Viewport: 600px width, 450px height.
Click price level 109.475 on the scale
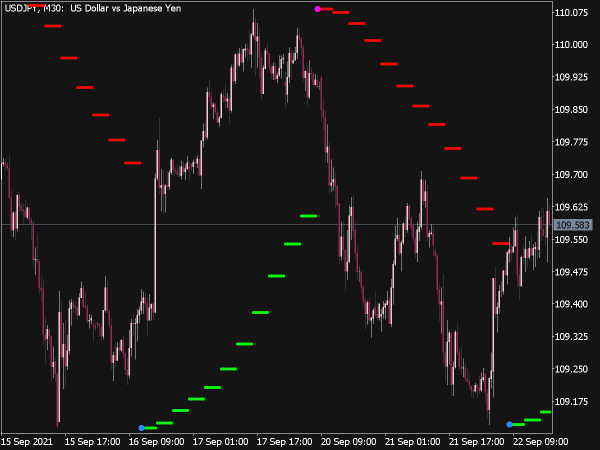(571, 272)
